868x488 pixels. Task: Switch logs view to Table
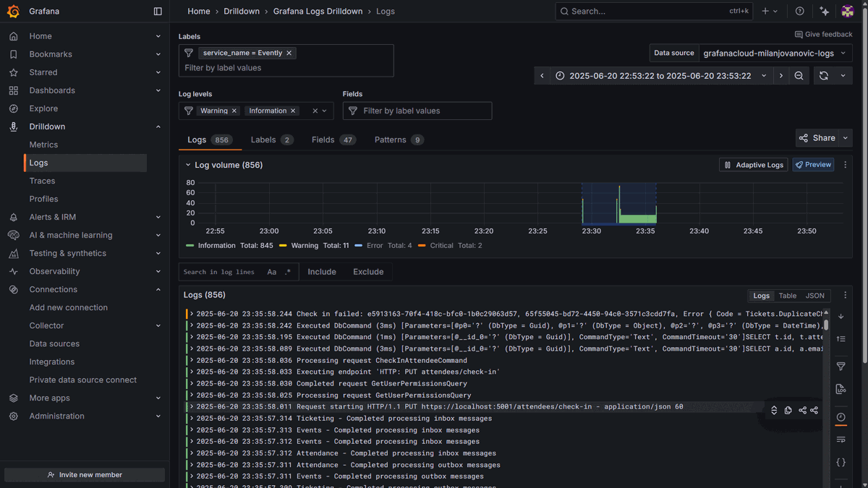point(788,296)
